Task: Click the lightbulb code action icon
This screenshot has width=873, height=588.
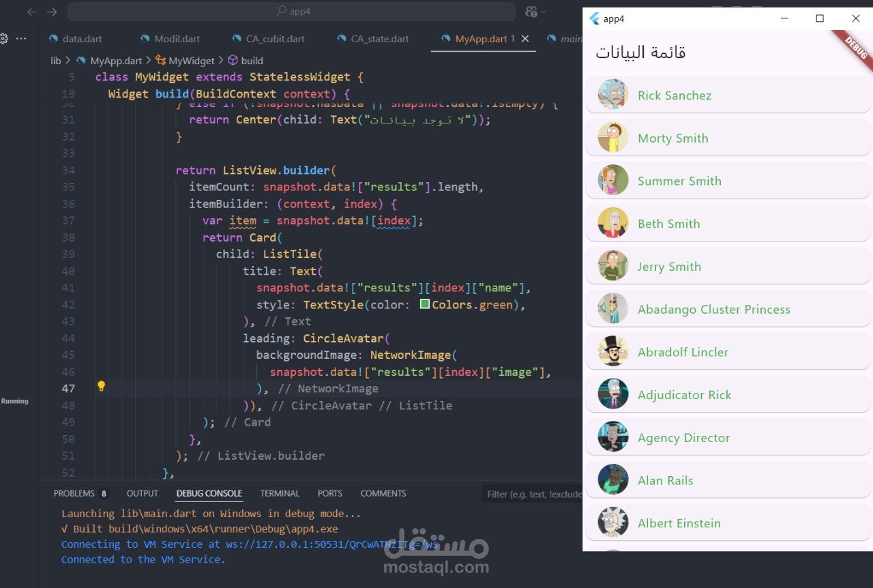Action: pos(102,386)
